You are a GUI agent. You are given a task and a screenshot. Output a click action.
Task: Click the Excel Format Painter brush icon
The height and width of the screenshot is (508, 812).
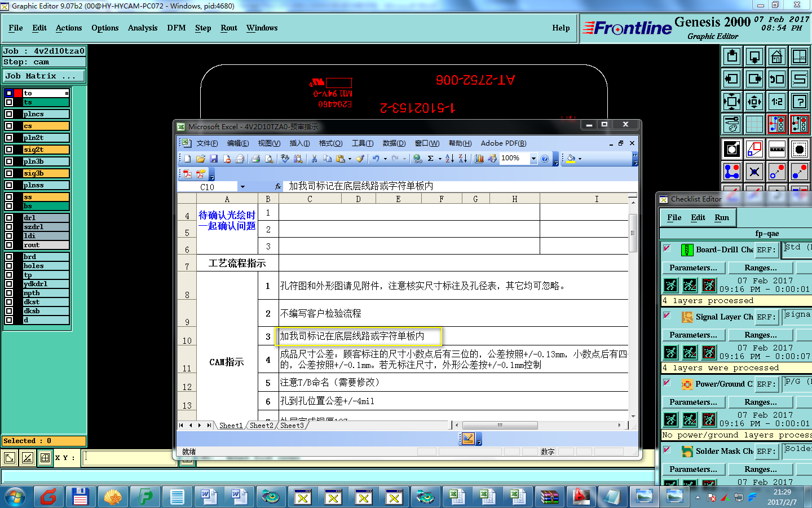[x=360, y=159]
